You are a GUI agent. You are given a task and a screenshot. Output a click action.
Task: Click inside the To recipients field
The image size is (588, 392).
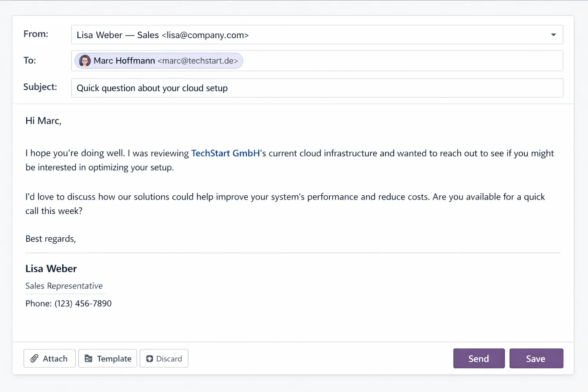(383, 60)
